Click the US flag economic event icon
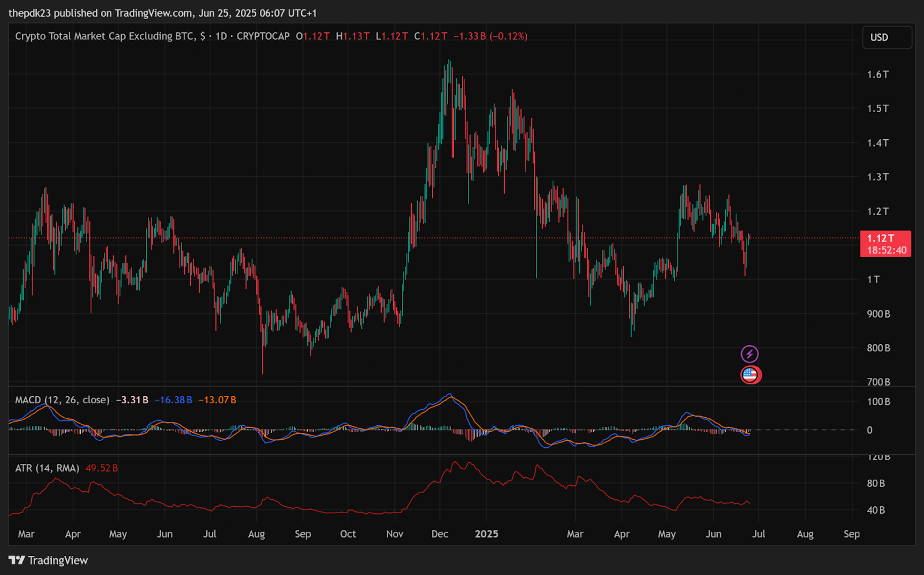This screenshot has width=924, height=575. (750, 375)
